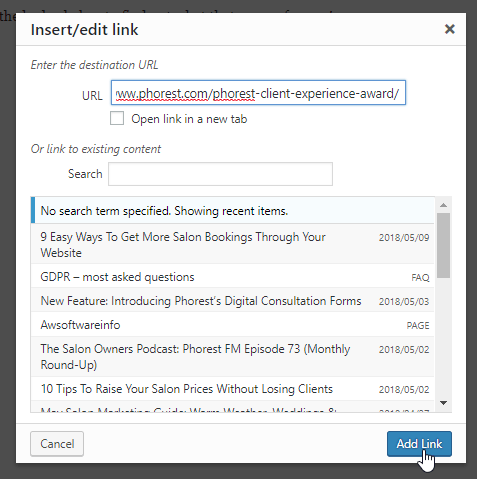Click the results list scroll down arrow
Image resolution: width=477 pixels, height=479 pixels.
(443, 403)
